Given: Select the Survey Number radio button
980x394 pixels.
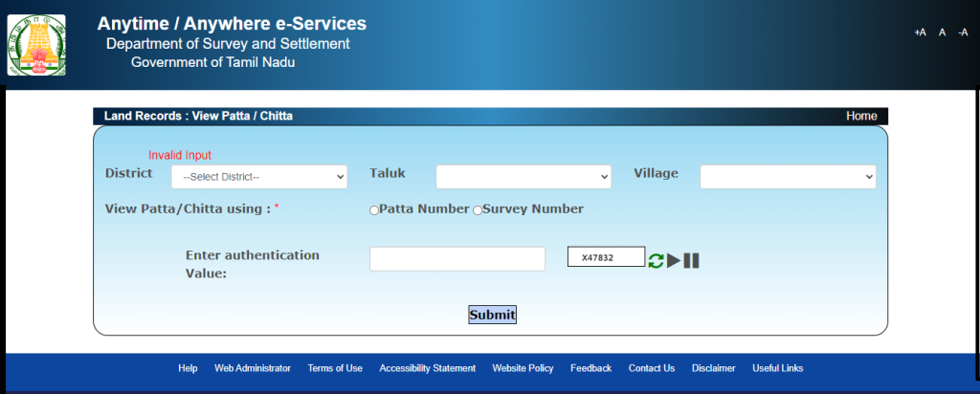Looking at the screenshot, I should (478, 210).
